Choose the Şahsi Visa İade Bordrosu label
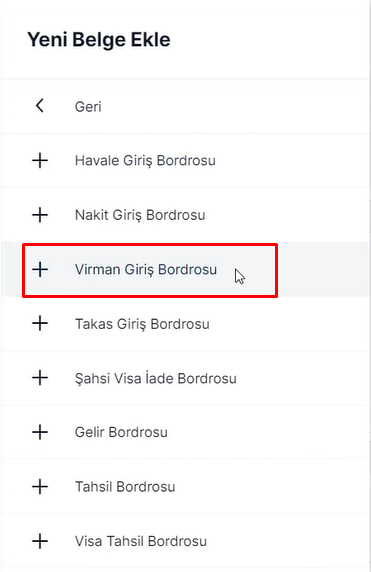 point(156,378)
